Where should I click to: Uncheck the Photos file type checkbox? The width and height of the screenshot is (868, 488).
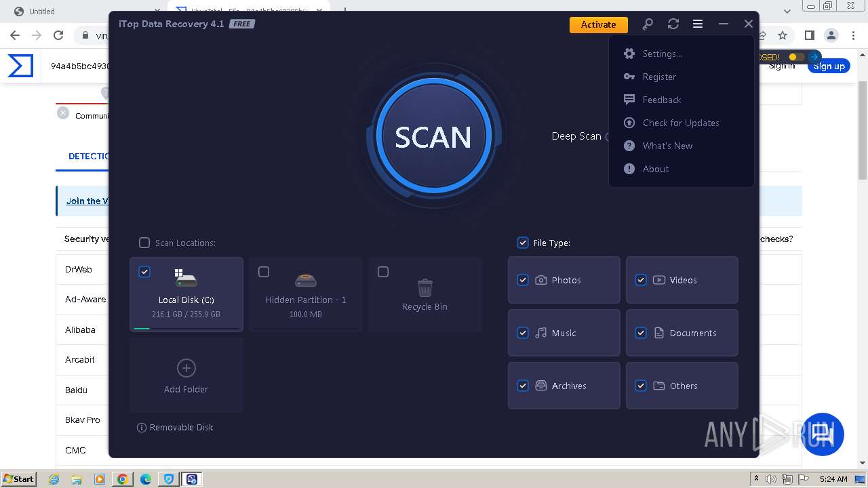(523, 280)
